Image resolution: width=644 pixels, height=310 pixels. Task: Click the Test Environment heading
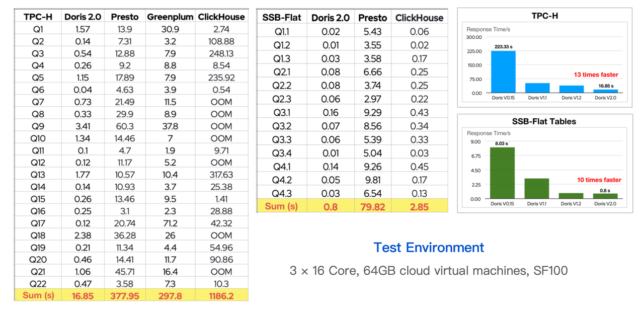tap(428, 247)
